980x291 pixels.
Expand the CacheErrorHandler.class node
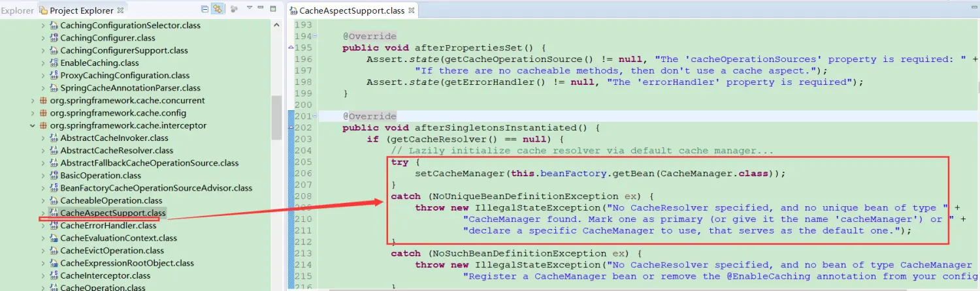coord(43,226)
